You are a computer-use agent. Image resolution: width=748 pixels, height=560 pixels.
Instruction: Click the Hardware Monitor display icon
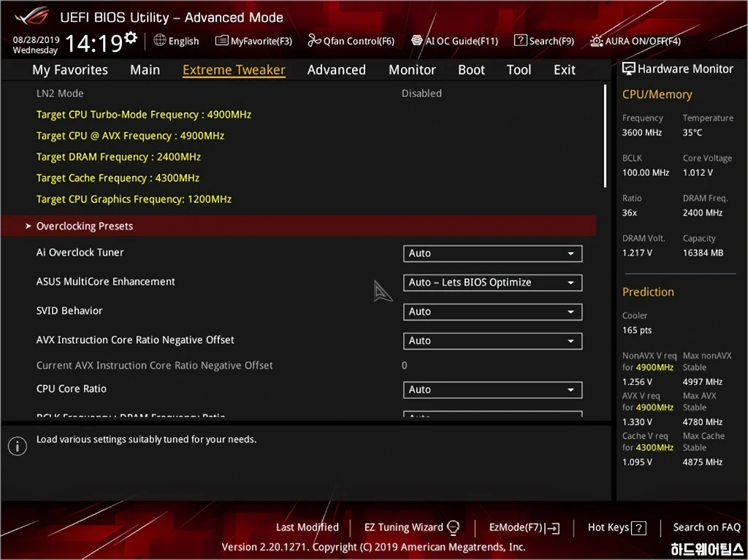tap(629, 69)
